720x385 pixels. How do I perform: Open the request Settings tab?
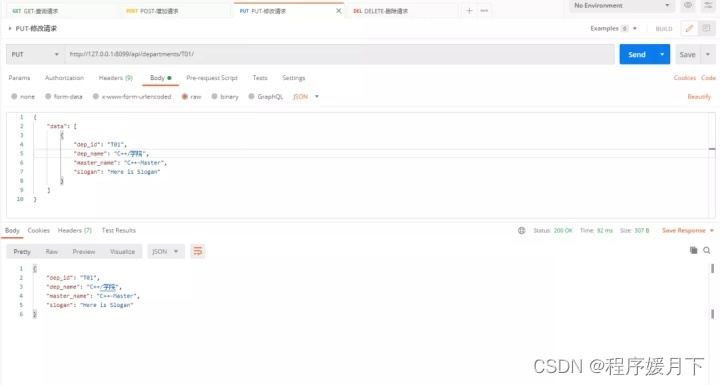[x=293, y=78]
